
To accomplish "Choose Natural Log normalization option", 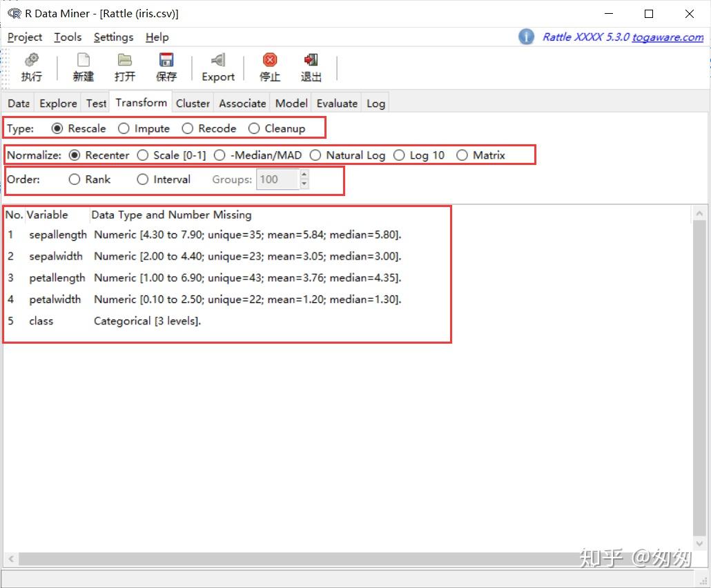I will (x=315, y=155).
